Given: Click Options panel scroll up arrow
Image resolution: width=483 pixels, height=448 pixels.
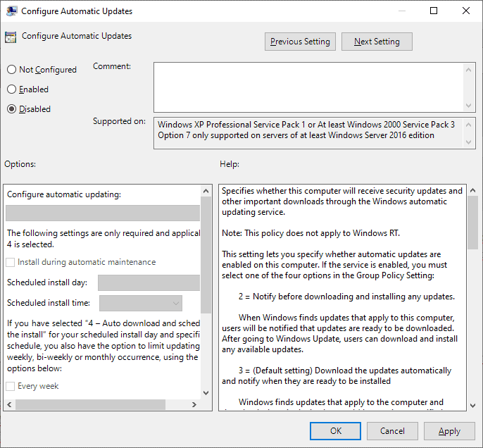Looking at the screenshot, I should coord(206,191).
